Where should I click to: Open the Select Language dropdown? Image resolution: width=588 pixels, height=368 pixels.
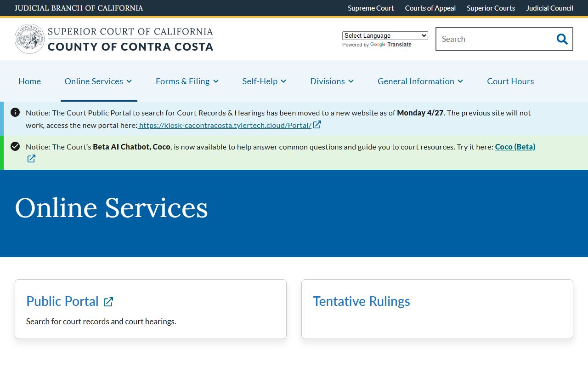tap(385, 35)
